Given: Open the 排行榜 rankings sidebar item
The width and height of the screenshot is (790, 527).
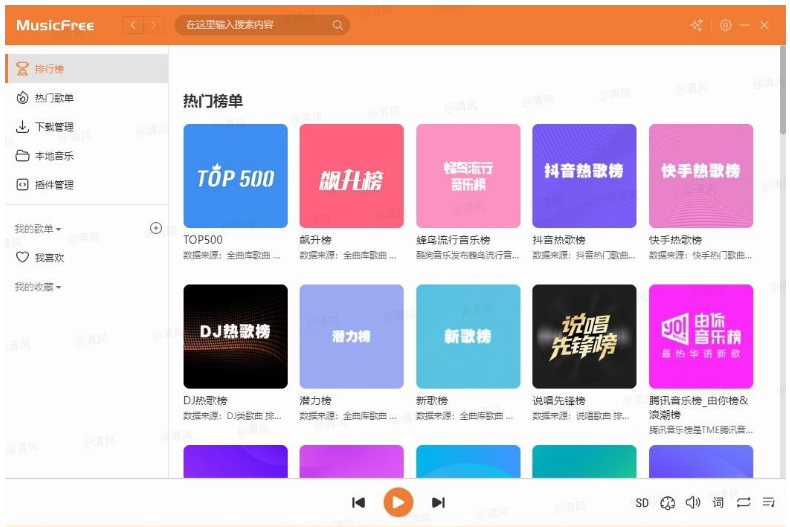Looking at the screenshot, I should tap(87, 69).
